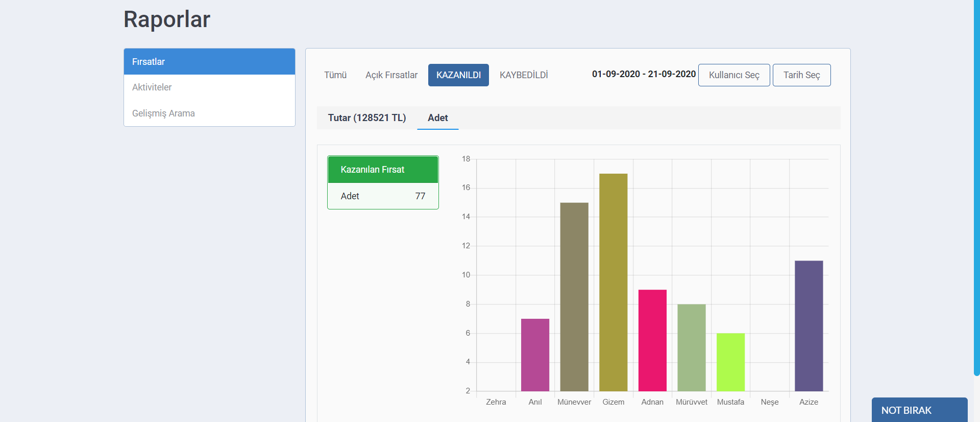Click the date range 01-09-2020 - 21-09-2020

[644, 74]
